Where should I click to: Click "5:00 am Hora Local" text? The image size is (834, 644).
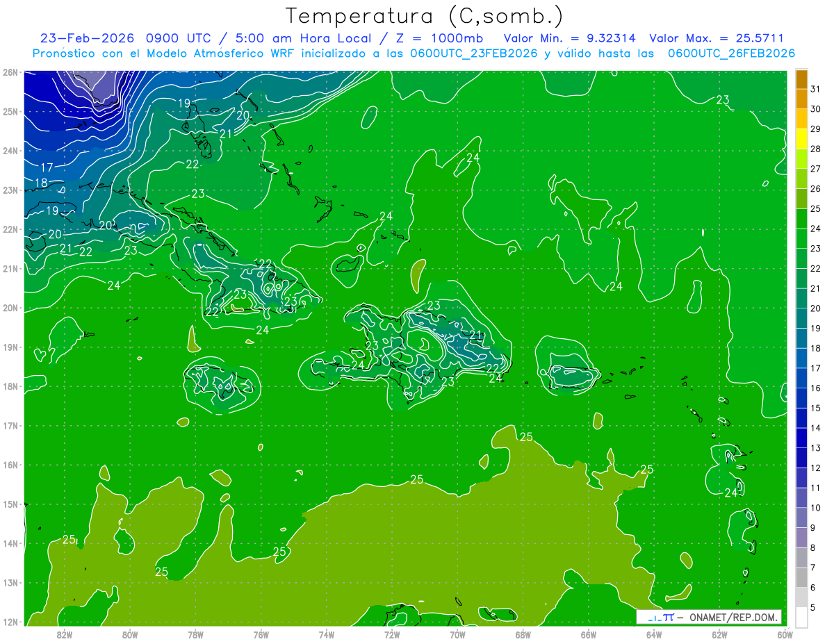pos(303,38)
